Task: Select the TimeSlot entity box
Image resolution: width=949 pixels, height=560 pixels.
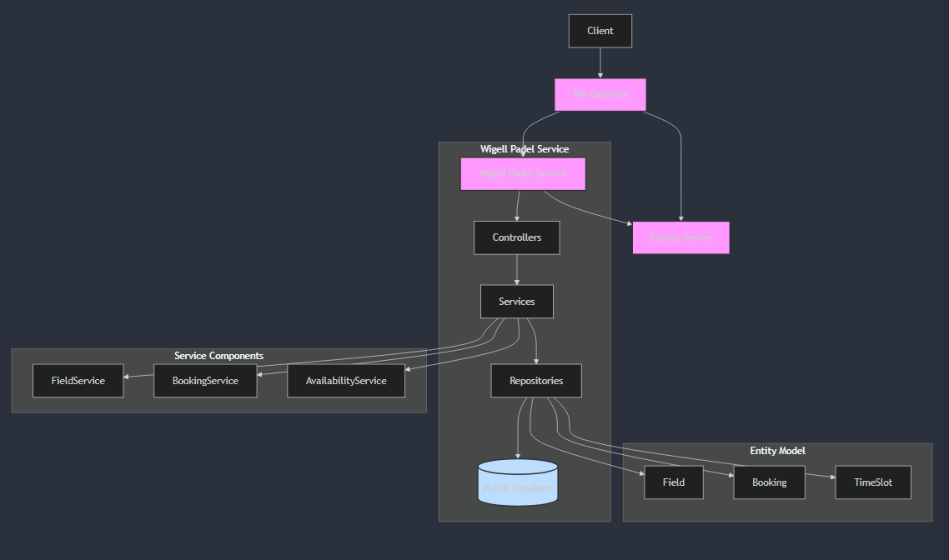Action: point(872,482)
